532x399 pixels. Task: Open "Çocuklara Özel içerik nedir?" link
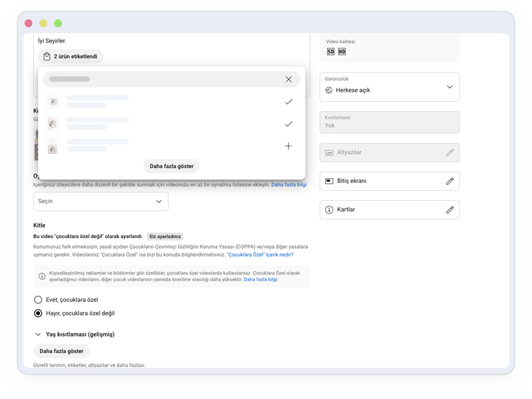coord(260,255)
